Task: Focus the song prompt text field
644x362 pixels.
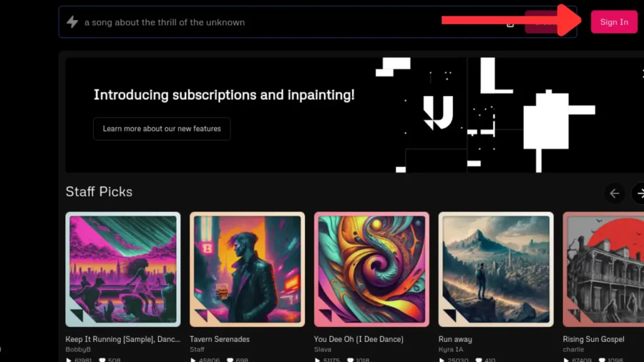Action: tap(283, 22)
